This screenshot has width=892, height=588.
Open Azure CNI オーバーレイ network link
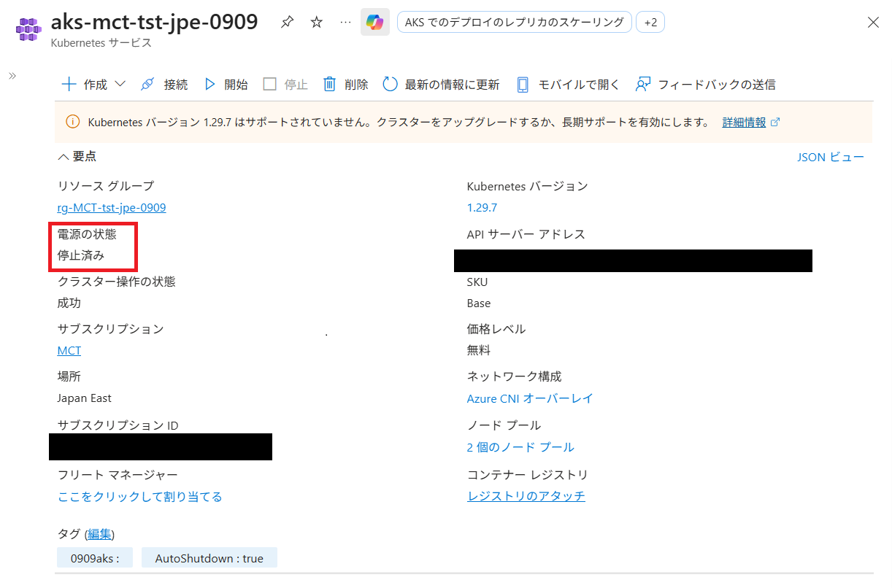530,399
